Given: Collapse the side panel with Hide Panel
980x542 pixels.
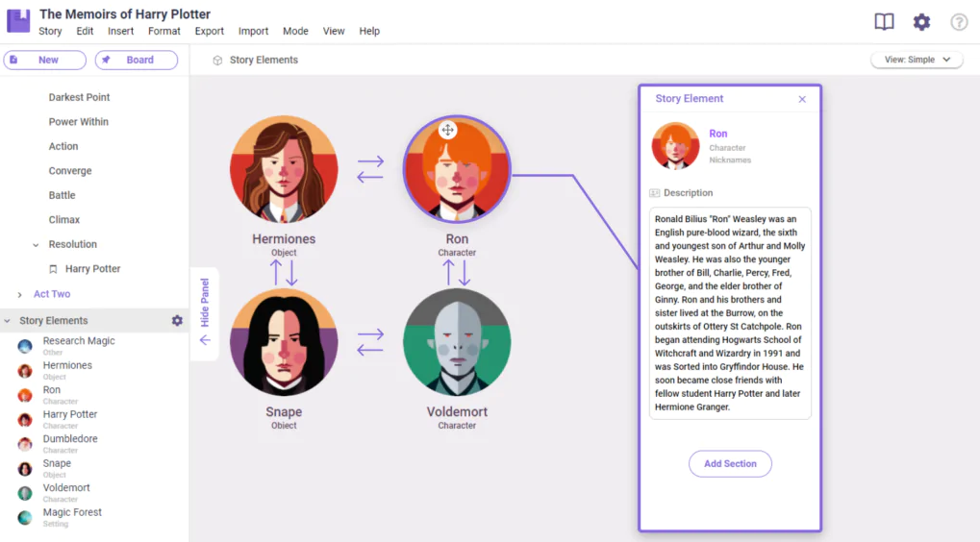Looking at the screenshot, I should pyautogui.click(x=205, y=313).
